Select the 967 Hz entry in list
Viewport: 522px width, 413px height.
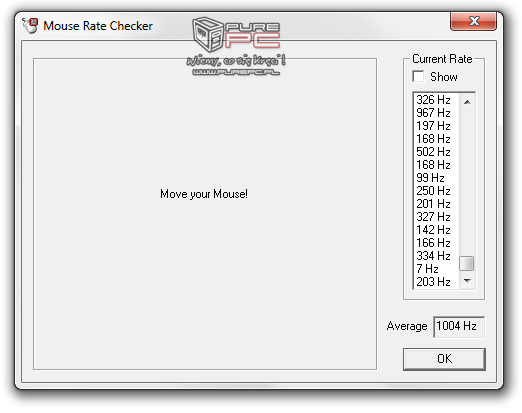[x=436, y=113]
